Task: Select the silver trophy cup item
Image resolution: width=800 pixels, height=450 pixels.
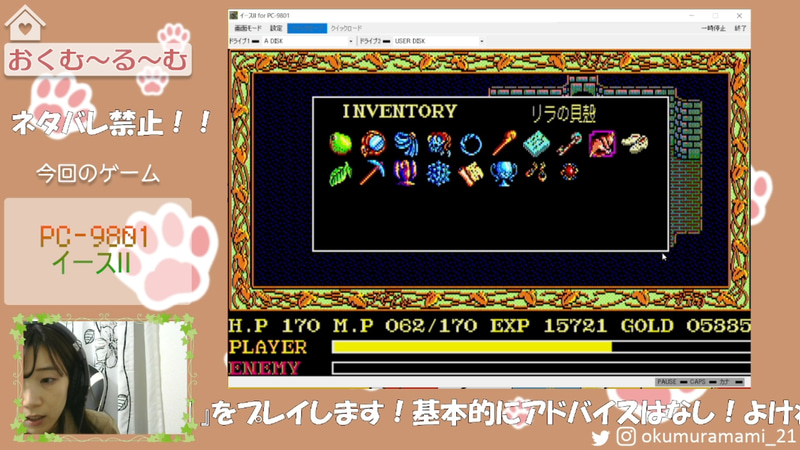Action: (x=504, y=173)
